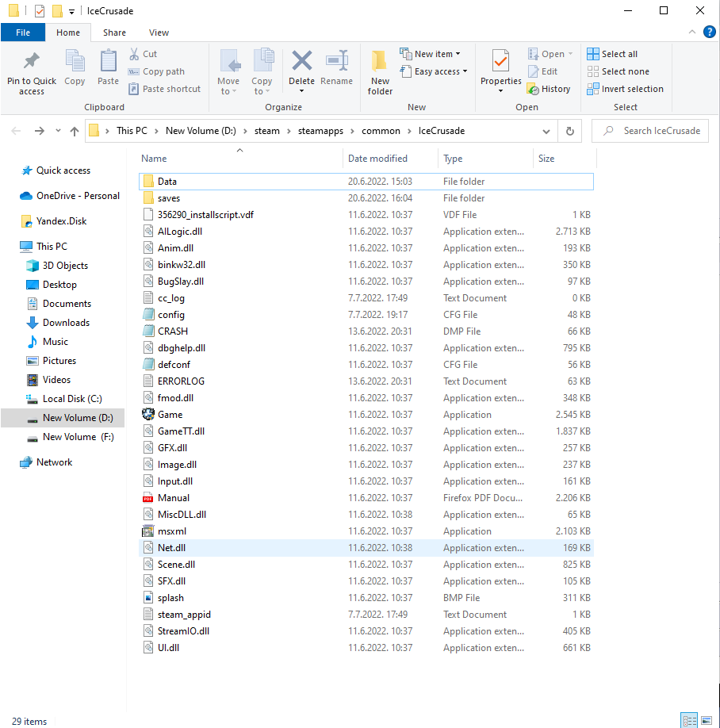Screen dimensions: 720x728
Task: Create a New folder from the ribbon
Action: pyautogui.click(x=380, y=72)
